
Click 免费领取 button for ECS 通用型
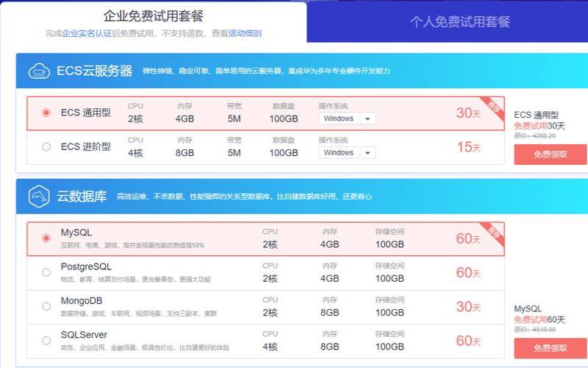550,155
